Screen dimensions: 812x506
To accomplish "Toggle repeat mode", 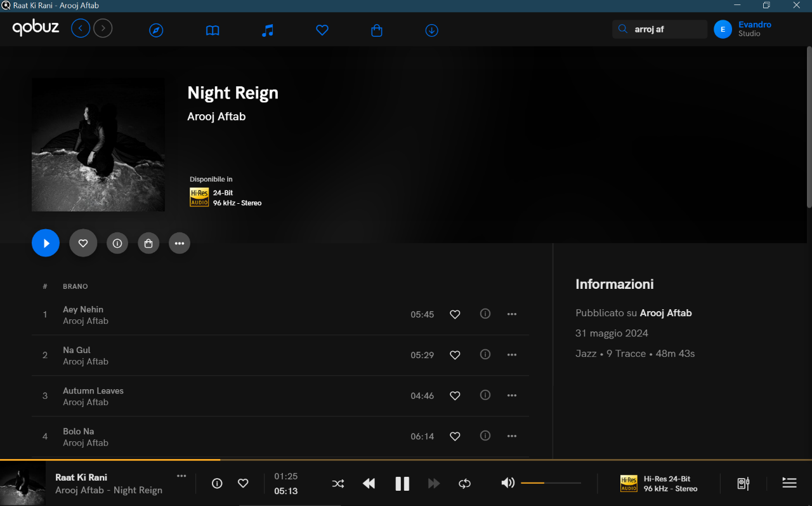I will (465, 484).
